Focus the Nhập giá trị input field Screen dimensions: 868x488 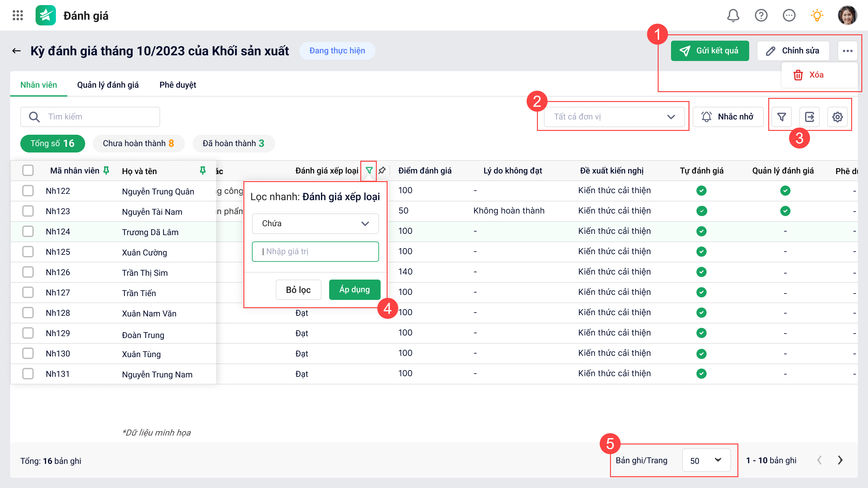click(x=315, y=252)
